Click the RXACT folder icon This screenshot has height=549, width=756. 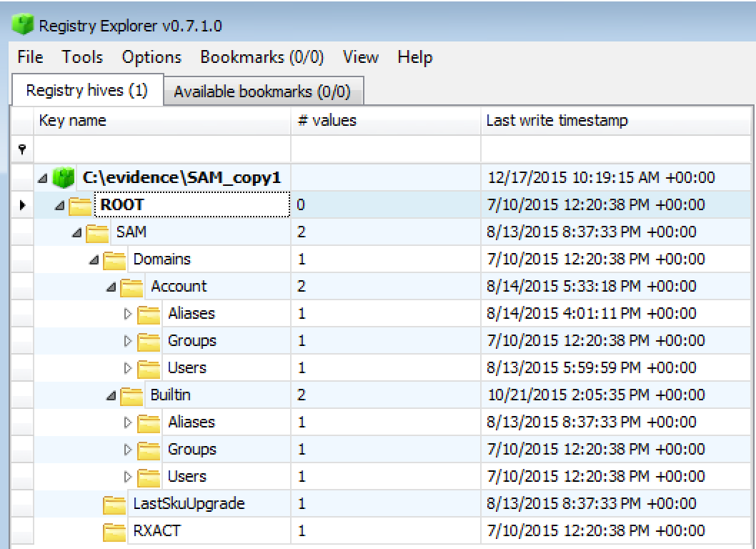point(115,532)
